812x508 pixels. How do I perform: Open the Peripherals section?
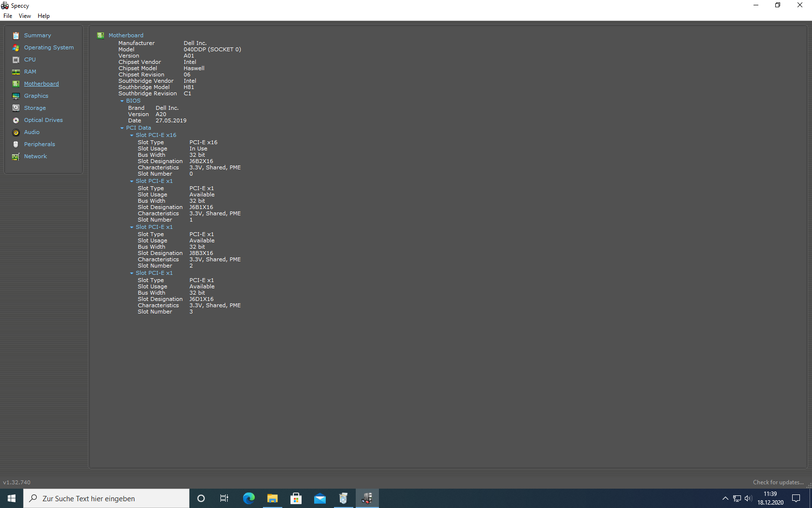coord(40,144)
